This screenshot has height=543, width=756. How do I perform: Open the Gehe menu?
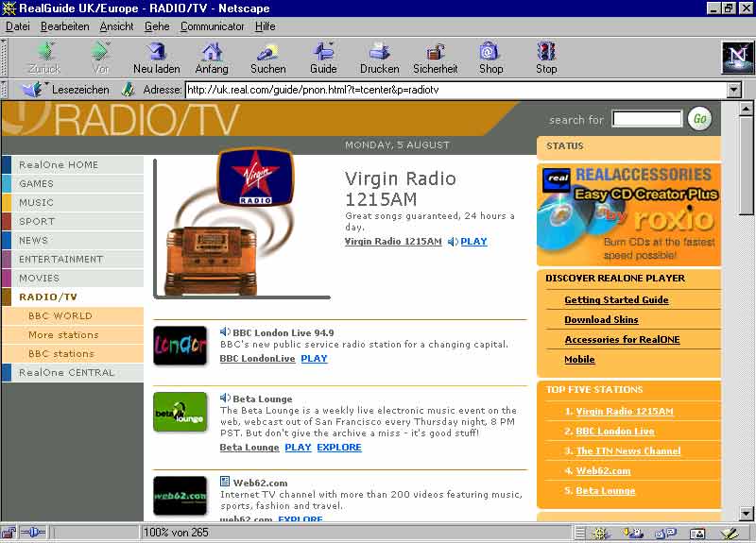coord(157,26)
